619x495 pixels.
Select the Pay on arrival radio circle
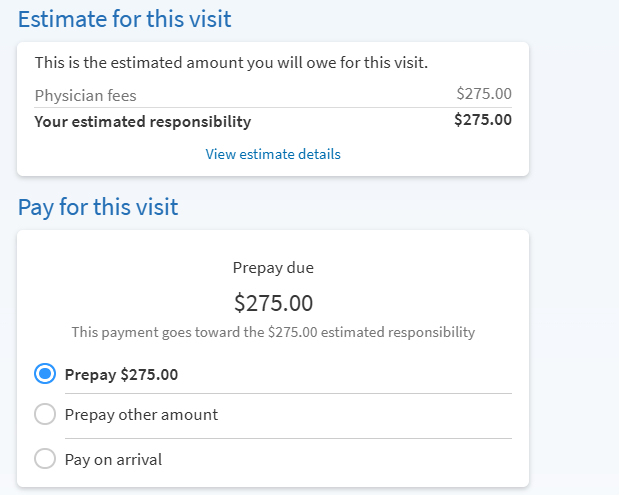45,459
